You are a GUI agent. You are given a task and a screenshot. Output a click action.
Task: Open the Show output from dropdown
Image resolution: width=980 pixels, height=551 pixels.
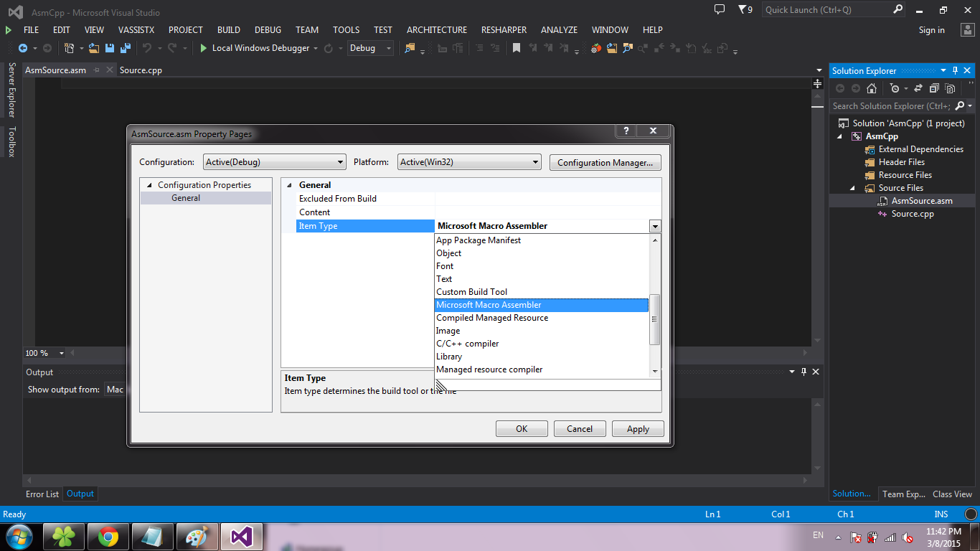click(x=116, y=390)
